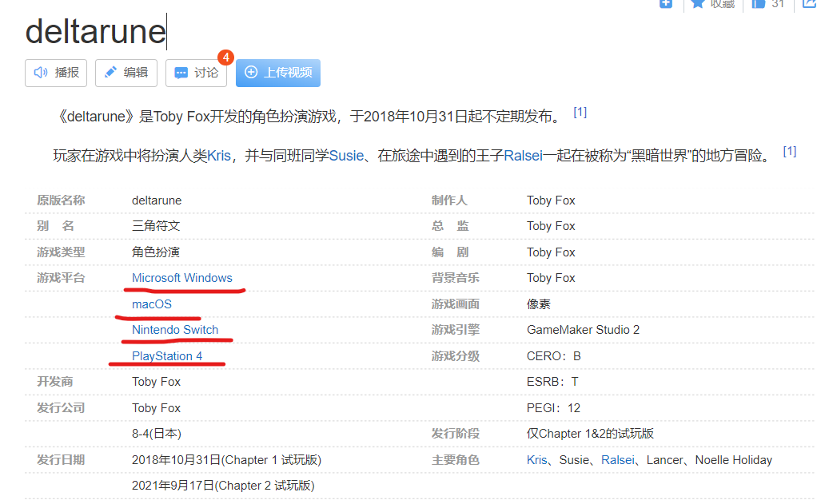Click the page title deltarune
Image resolution: width=821 pixels, height=504 pixels.
click(x=96, y=31)
